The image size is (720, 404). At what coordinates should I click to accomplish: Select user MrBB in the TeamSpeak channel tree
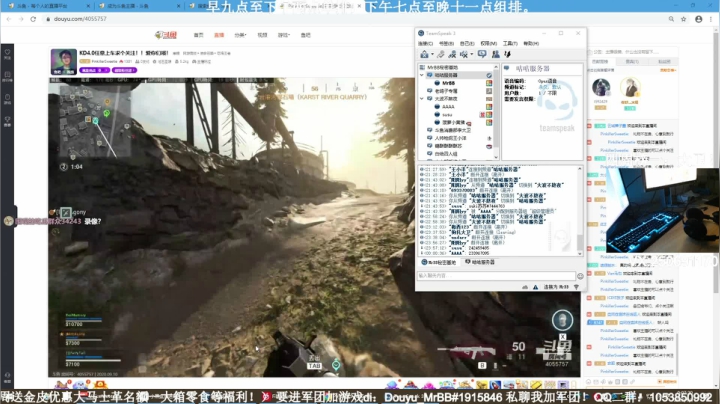click(x=449, y=83)
